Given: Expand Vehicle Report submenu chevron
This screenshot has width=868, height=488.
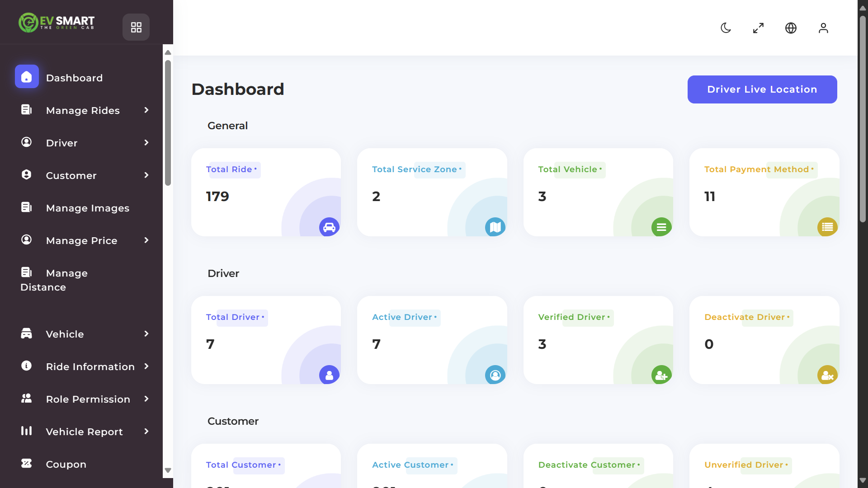Looking at the screenshot, I should pos(146,431).
